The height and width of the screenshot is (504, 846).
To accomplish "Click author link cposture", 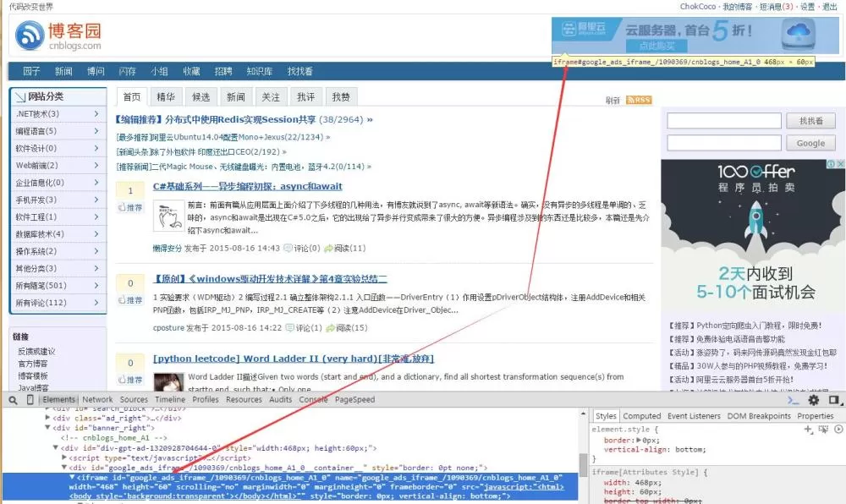I will coord(168,328).
